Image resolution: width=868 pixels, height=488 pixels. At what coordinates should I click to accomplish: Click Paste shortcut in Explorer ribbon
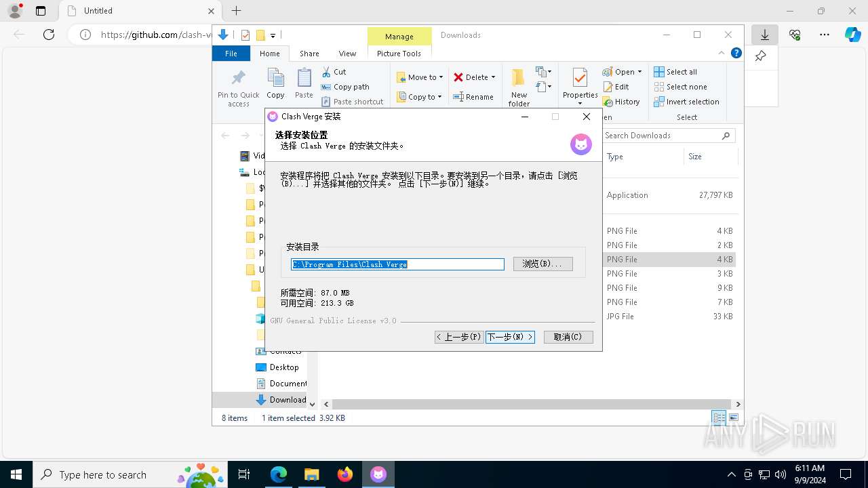click(x=353, y=102)
